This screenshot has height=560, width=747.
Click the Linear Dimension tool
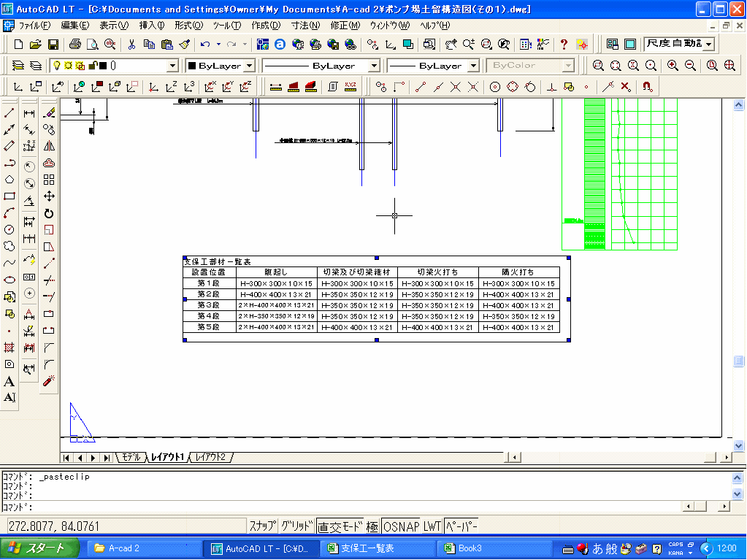pos(29,113)
